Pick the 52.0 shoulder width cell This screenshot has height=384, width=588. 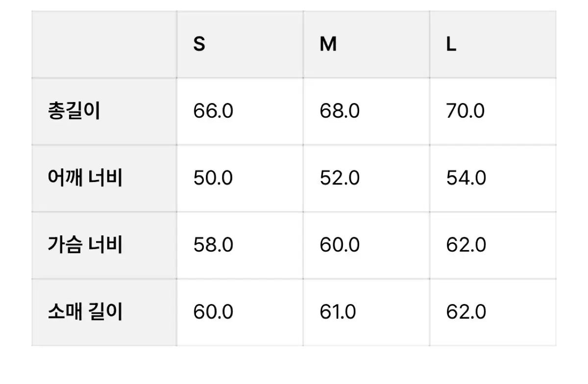340,178
